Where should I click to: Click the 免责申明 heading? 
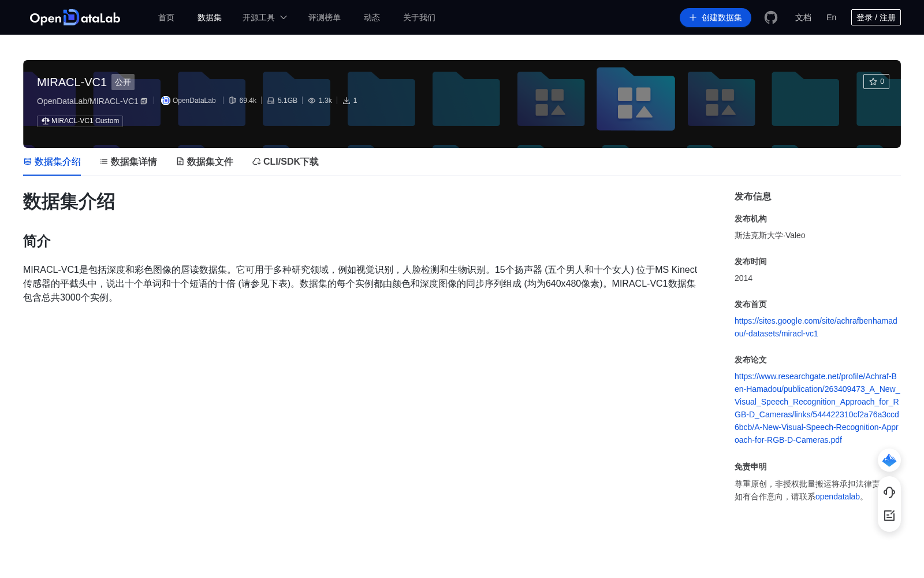(x=751, y=466)
